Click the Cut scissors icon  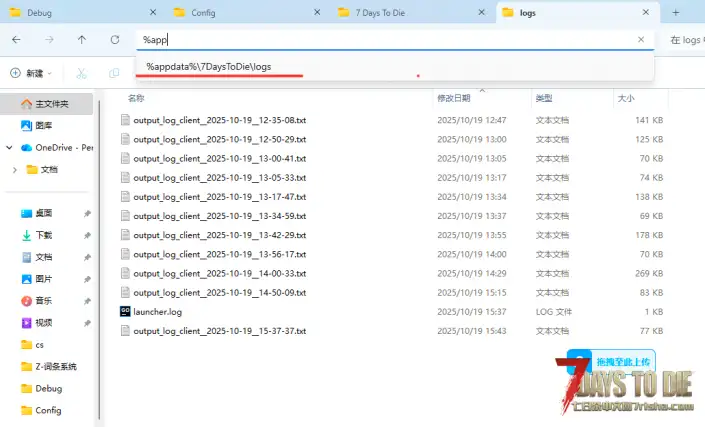tap(82, 73)
